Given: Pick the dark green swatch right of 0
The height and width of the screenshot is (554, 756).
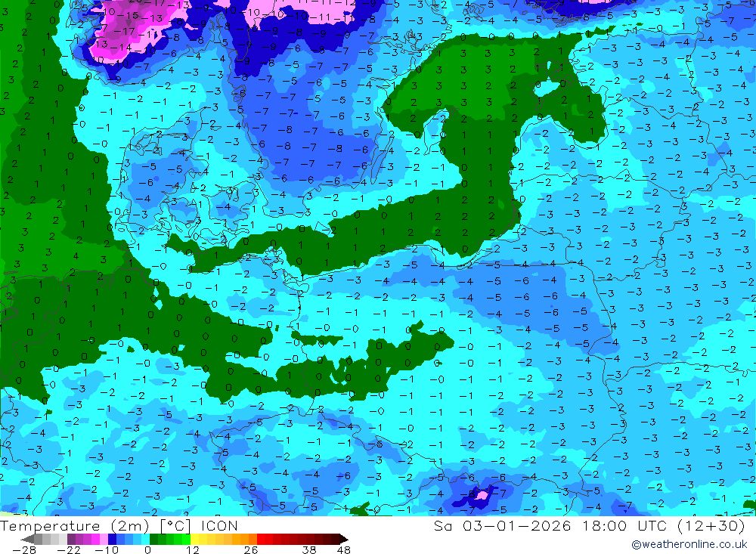Looking at the screenshot, I should click(153, 539).
